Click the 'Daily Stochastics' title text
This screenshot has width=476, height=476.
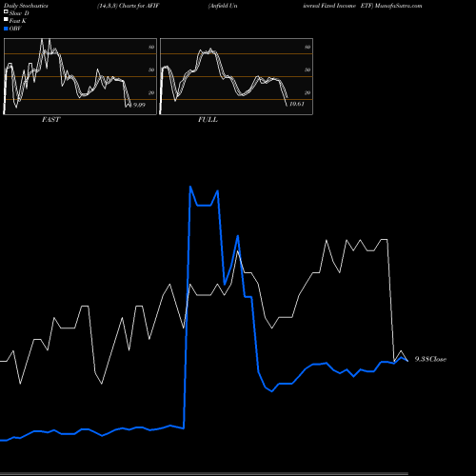[x=26, y=6]
